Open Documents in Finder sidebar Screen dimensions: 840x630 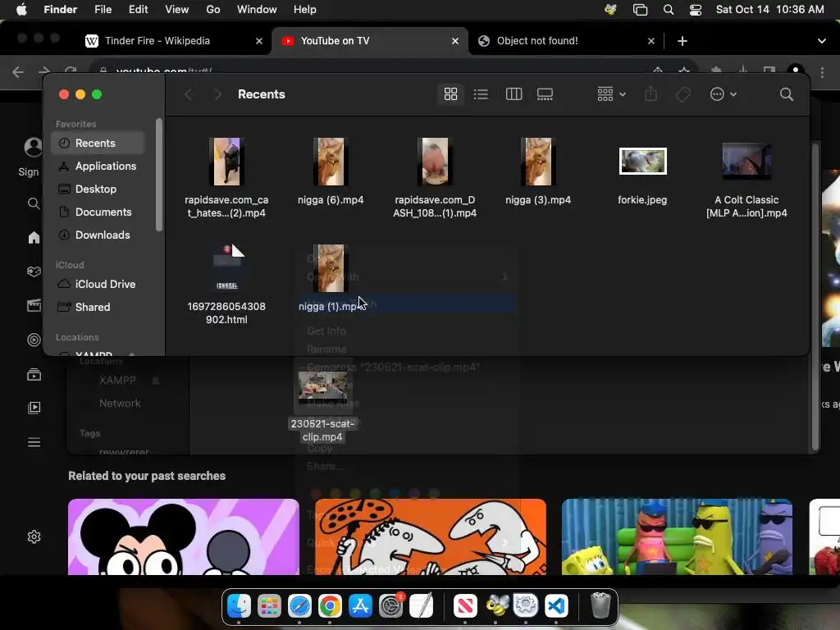point(98,212)
